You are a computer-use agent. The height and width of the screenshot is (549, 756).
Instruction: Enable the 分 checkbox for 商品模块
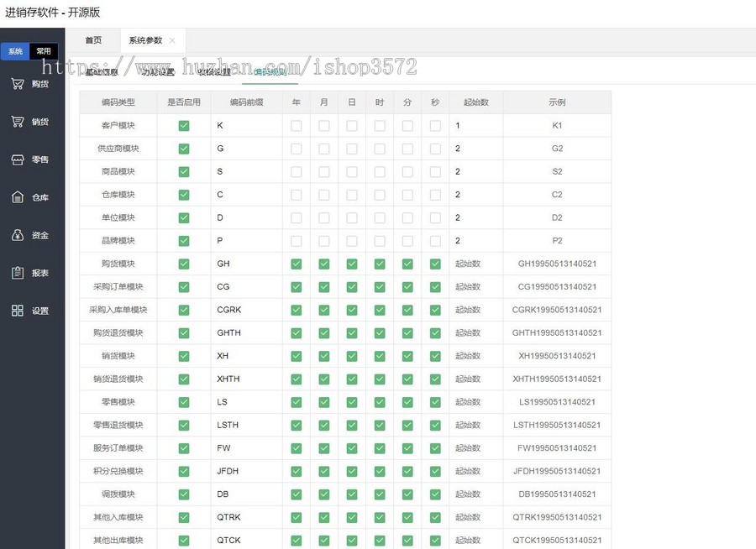point(407,171)
